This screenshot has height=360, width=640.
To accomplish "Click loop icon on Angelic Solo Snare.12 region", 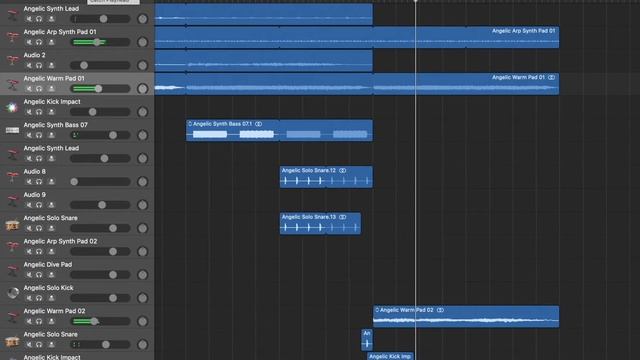I will 342,170.
